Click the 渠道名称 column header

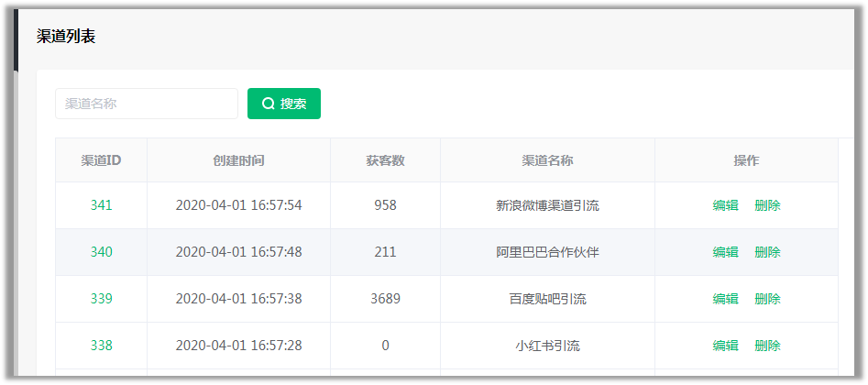click(547, 160)
